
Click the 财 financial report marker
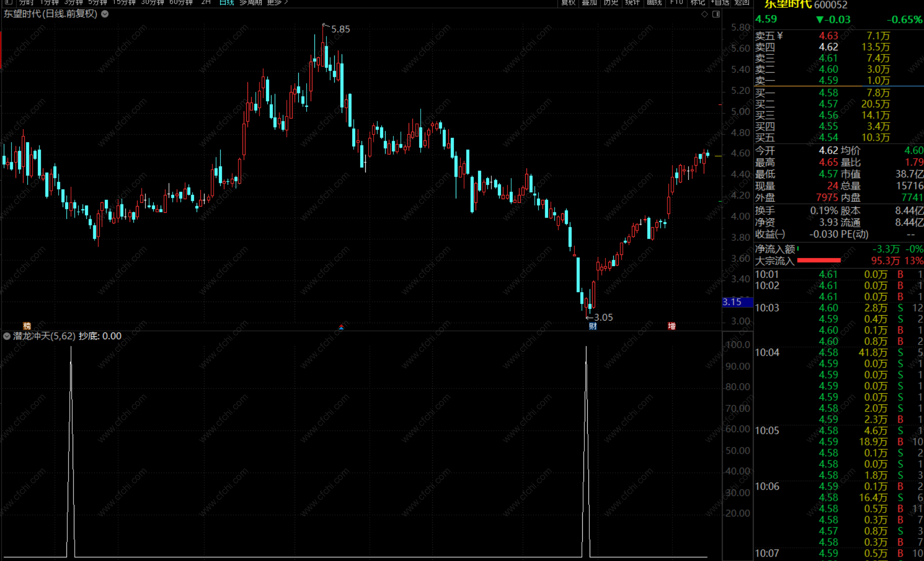(x=593, y=326)
